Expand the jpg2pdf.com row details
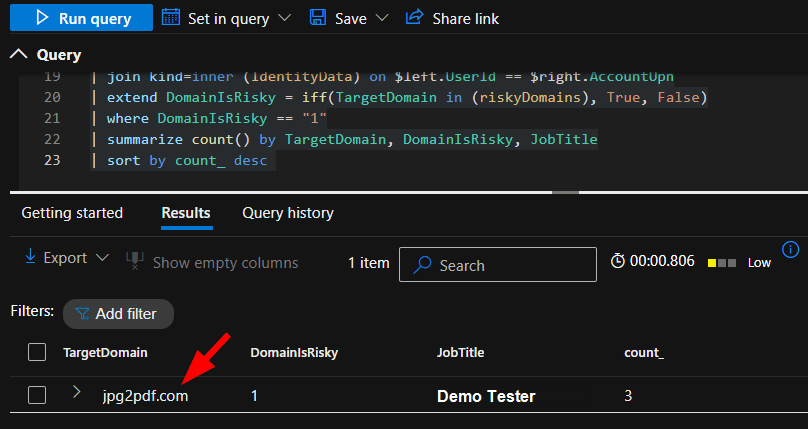 click(77, 393)
